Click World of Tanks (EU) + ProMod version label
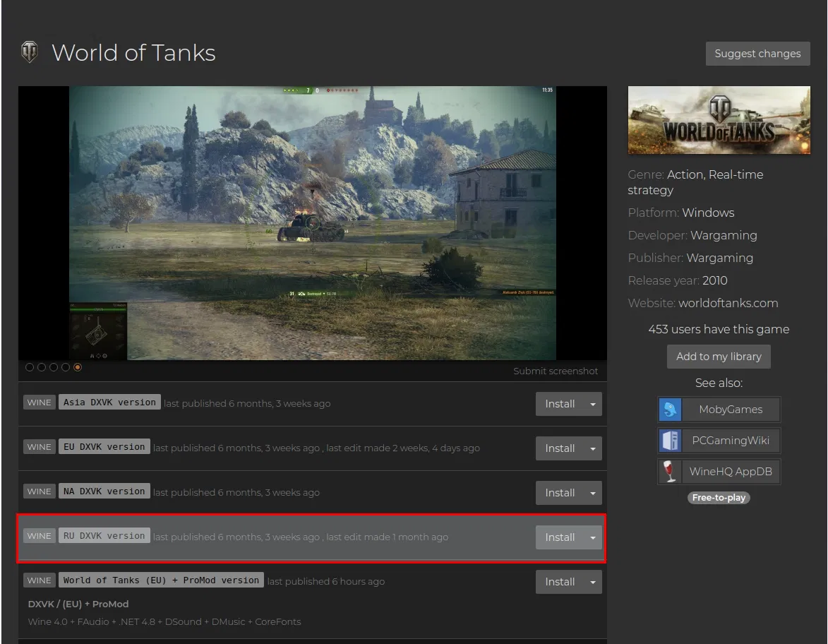The height and width of the screenshot is (644, 828). click(161, 580)
